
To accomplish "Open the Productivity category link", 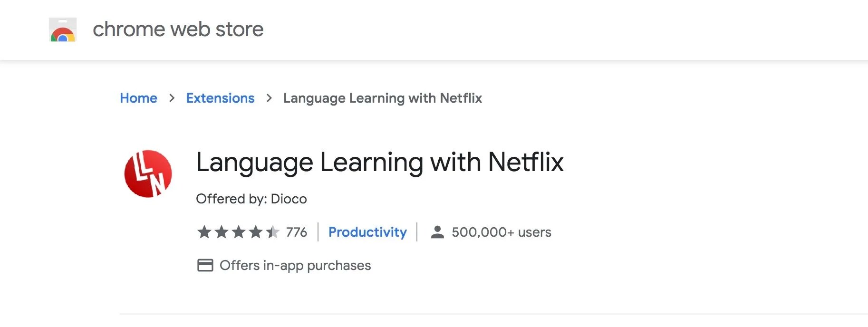I will point(367,232).
